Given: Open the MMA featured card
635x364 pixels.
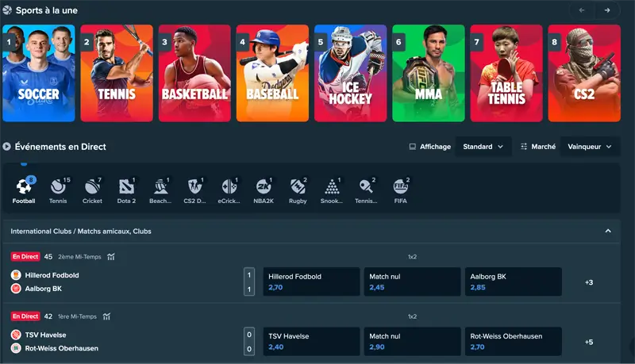Looking at the screenshot, I should [429, 73].
